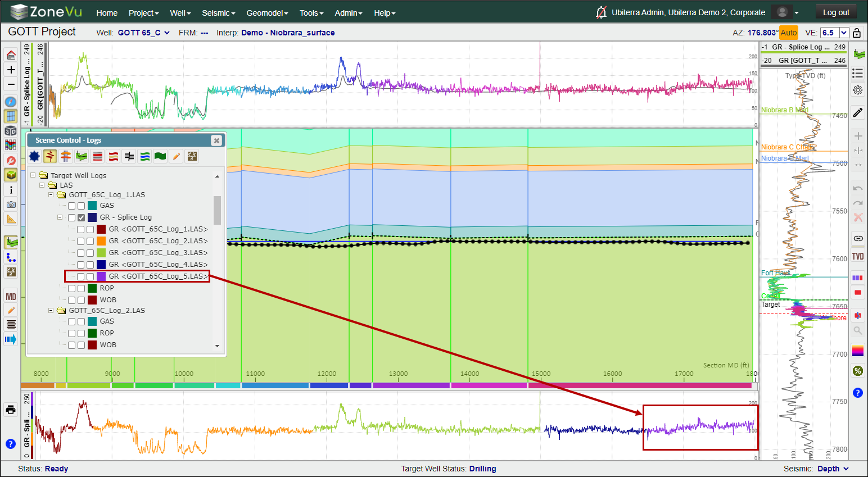This screenshot has height=477, width=868.
Task: Enable first checkbox for GR GOTT_65C_Log_5.LAS
Action: coord(81,276)
